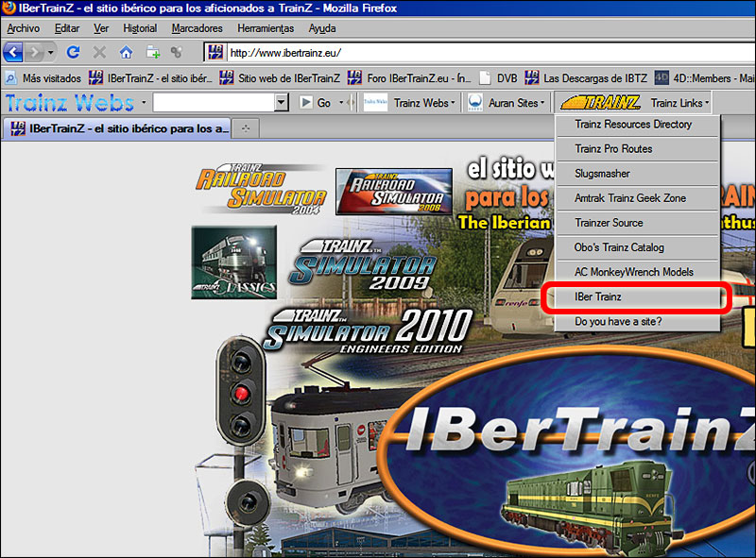Click the Trainz Simulator 2009 logo
The height and width of the screenshot is (558, 756).
(x=363, y=265)
